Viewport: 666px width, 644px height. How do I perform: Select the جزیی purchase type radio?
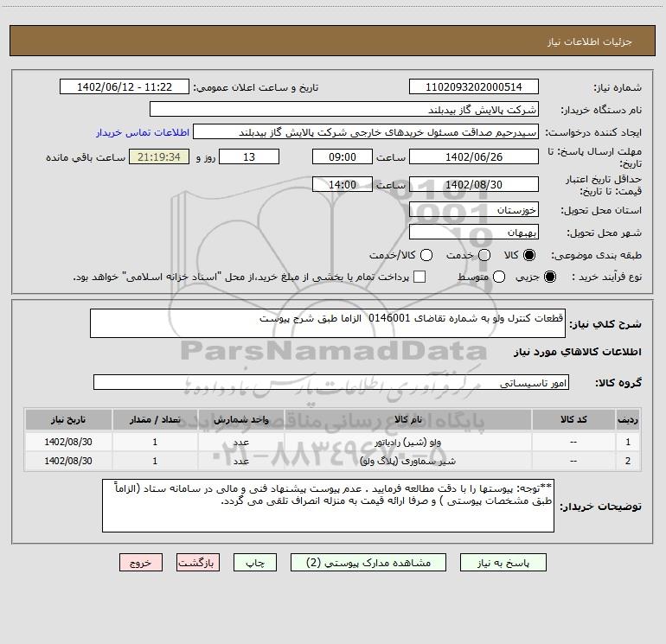[550, 277]
